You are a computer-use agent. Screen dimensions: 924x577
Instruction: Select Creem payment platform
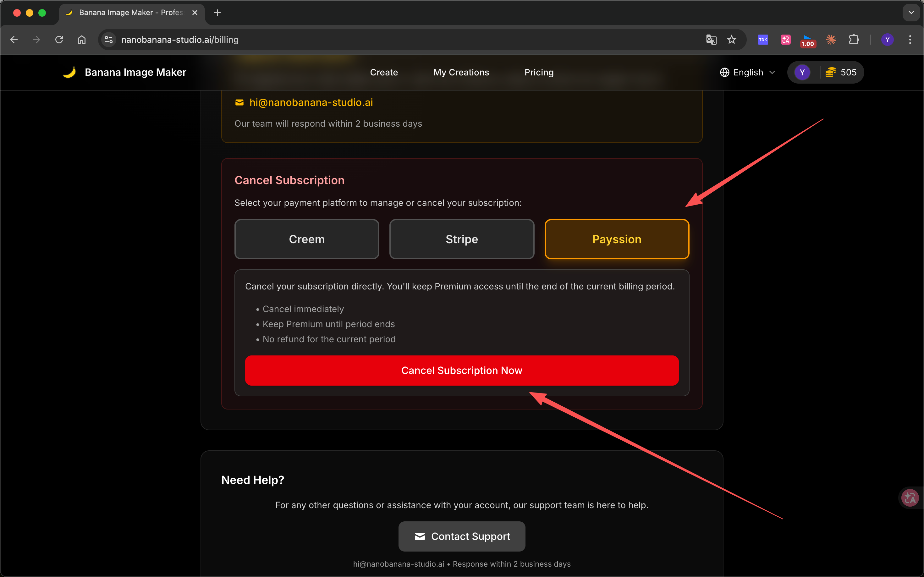coord(307,239)
